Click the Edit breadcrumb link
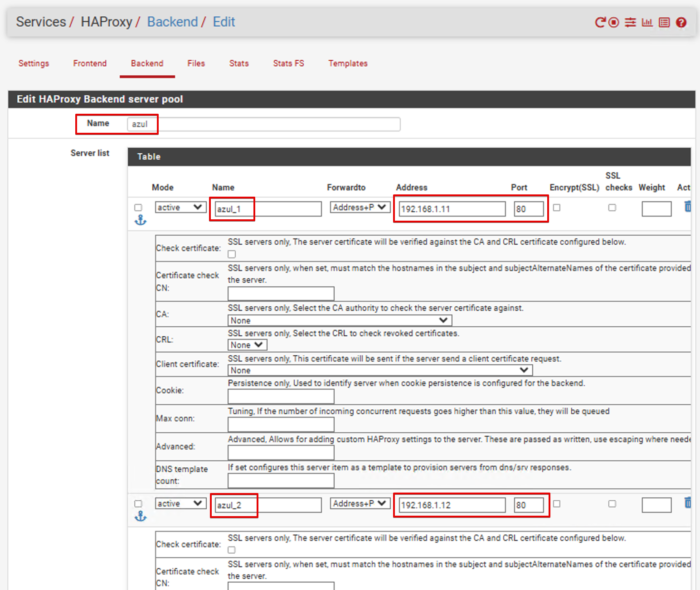 tap(224, 22)
